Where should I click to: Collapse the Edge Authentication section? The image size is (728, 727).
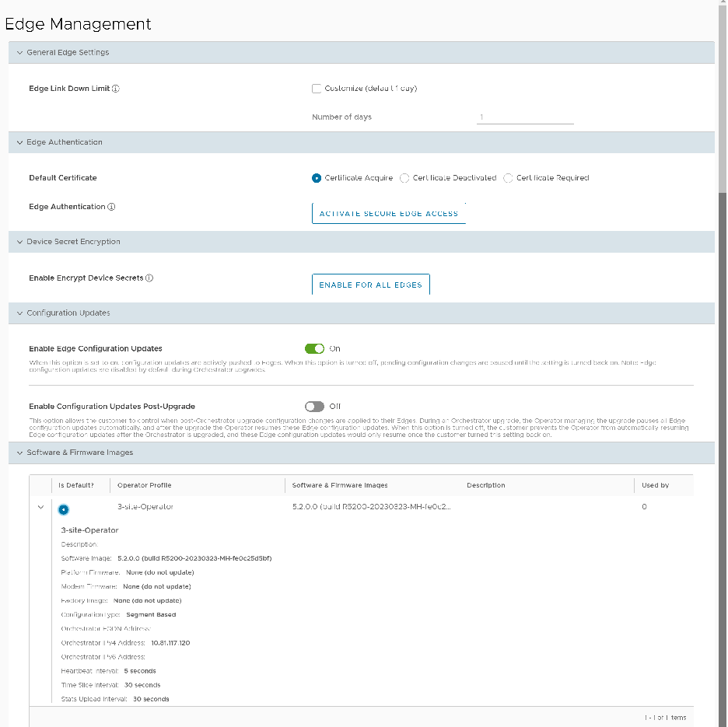coord(19,142)
